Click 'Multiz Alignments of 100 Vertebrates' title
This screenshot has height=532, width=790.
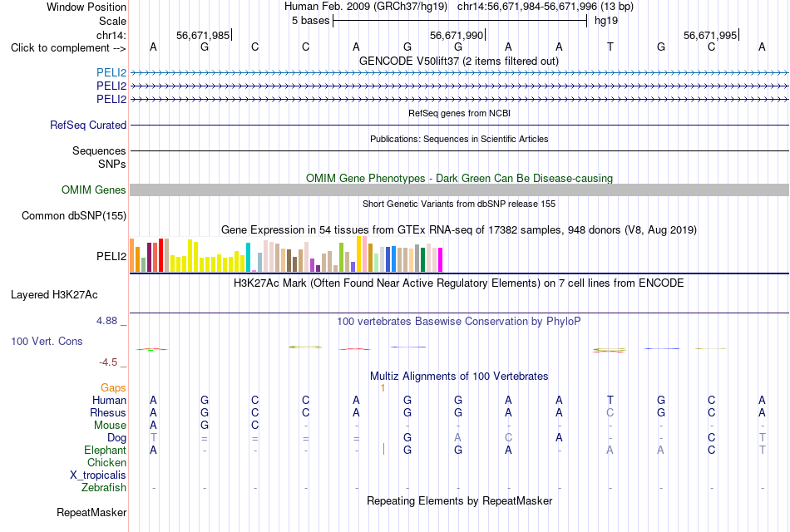pos(459,377)
